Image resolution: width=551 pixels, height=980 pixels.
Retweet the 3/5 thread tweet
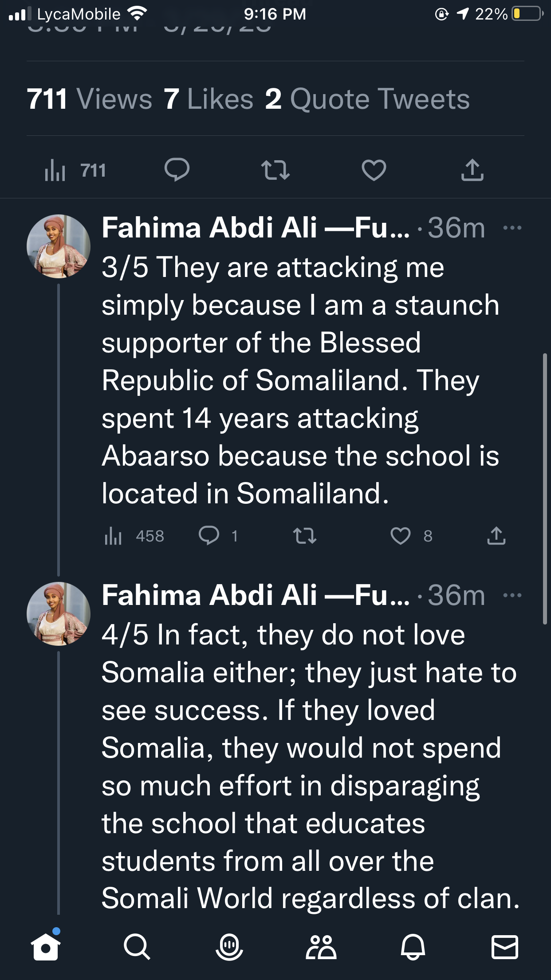click(305, 536)
